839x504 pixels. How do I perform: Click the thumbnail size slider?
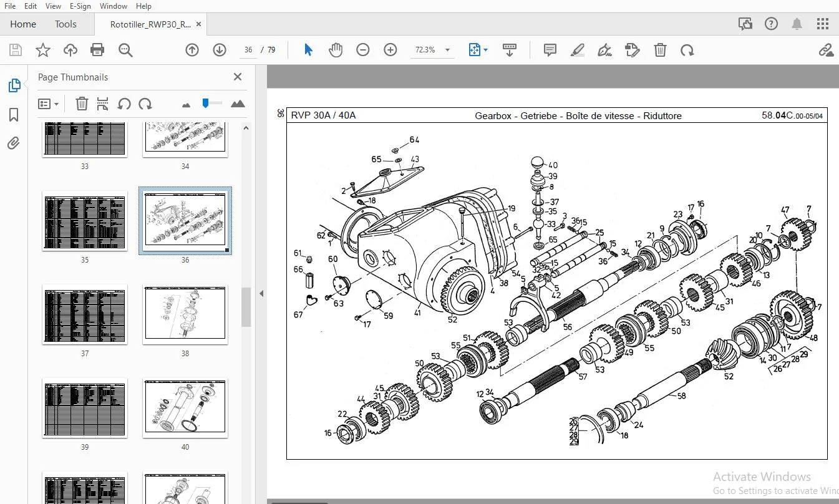point(211,103)
